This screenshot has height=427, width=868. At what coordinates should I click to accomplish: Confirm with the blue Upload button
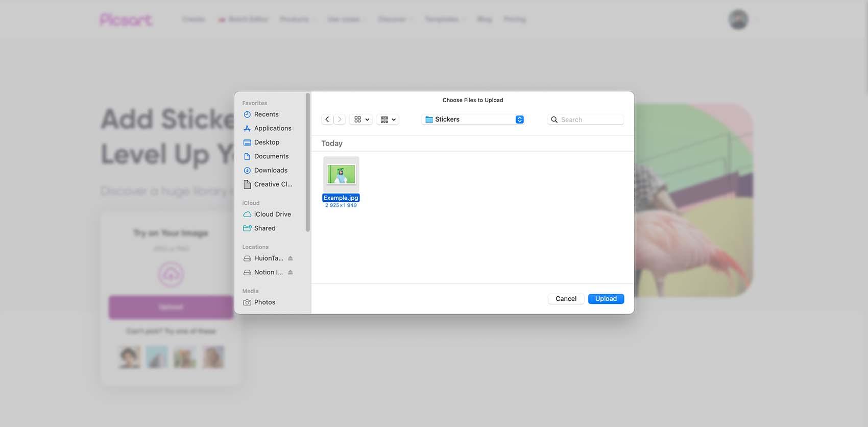pos(606,299)
